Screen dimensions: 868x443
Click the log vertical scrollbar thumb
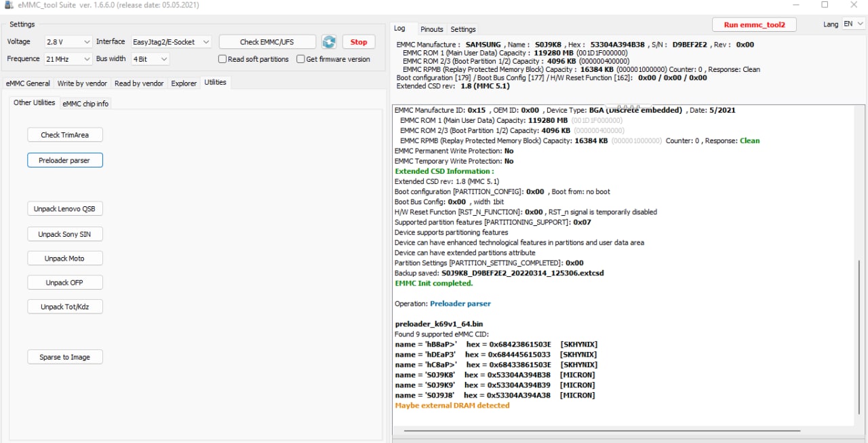[x=859, y=336]
